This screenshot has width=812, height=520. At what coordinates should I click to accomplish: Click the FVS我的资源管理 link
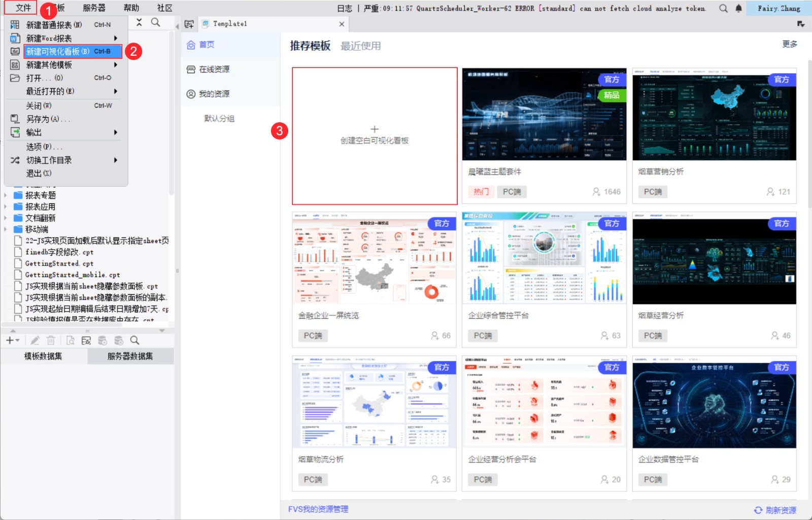click(x=318, y=509)
